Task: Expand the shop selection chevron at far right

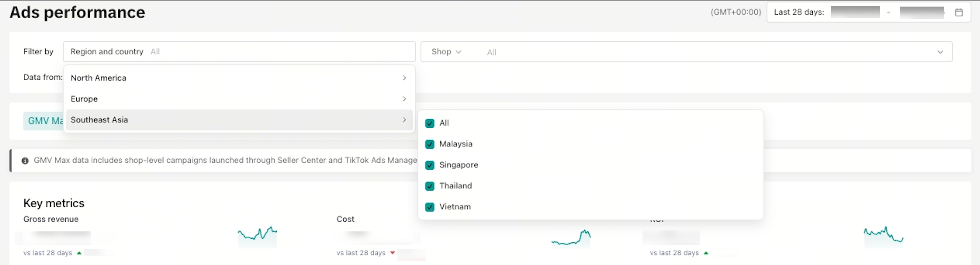Action: [940, 52]
